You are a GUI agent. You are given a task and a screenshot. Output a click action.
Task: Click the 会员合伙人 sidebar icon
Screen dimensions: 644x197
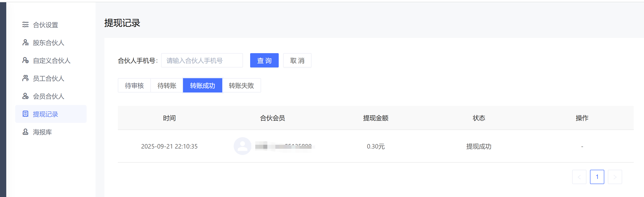coord(25,96)
